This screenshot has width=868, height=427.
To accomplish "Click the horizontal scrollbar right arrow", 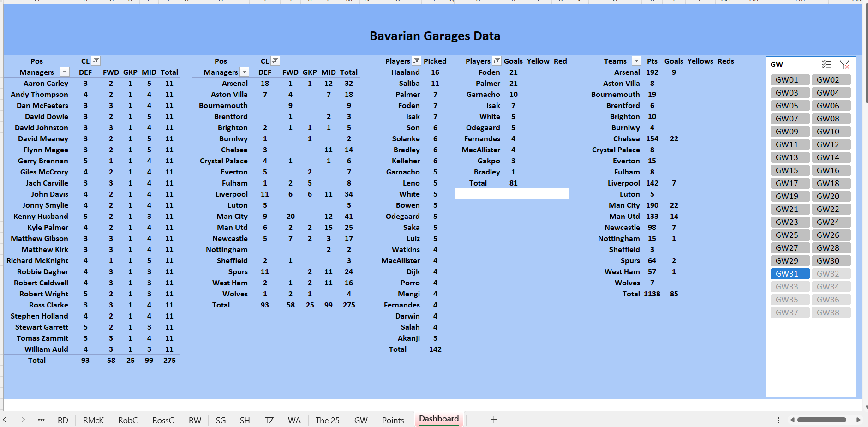I will 858,420.
